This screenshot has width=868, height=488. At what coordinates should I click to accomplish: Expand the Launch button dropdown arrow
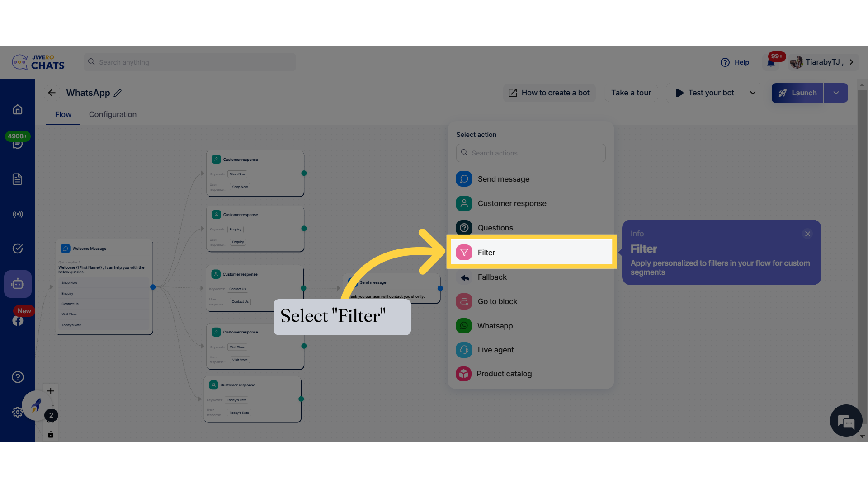tap(836, 93)
